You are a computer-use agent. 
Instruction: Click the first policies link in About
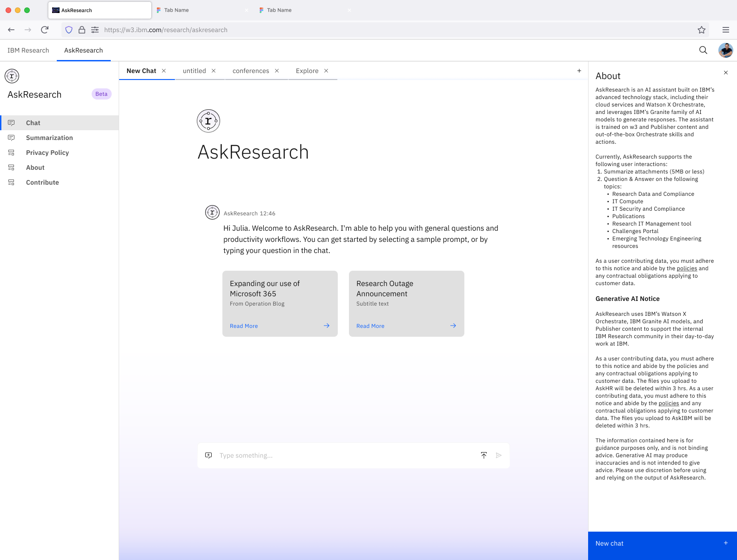(x=687, y=268)
